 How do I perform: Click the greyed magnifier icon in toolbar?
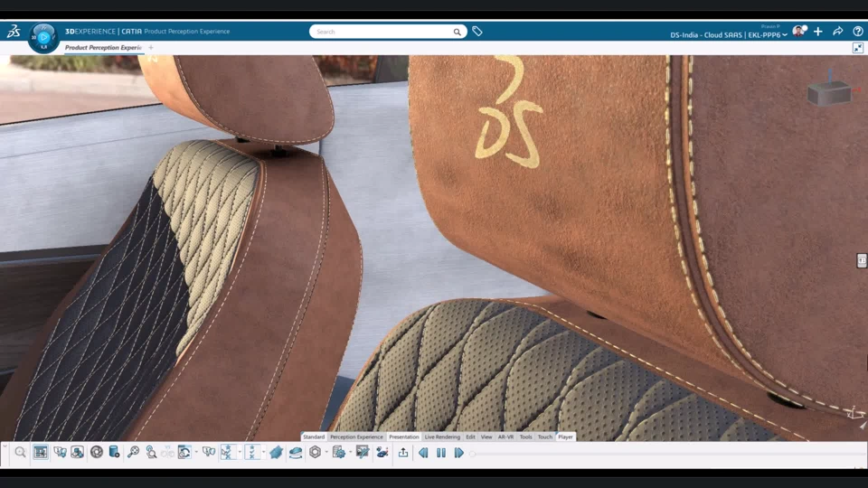[x=21, y=453]
